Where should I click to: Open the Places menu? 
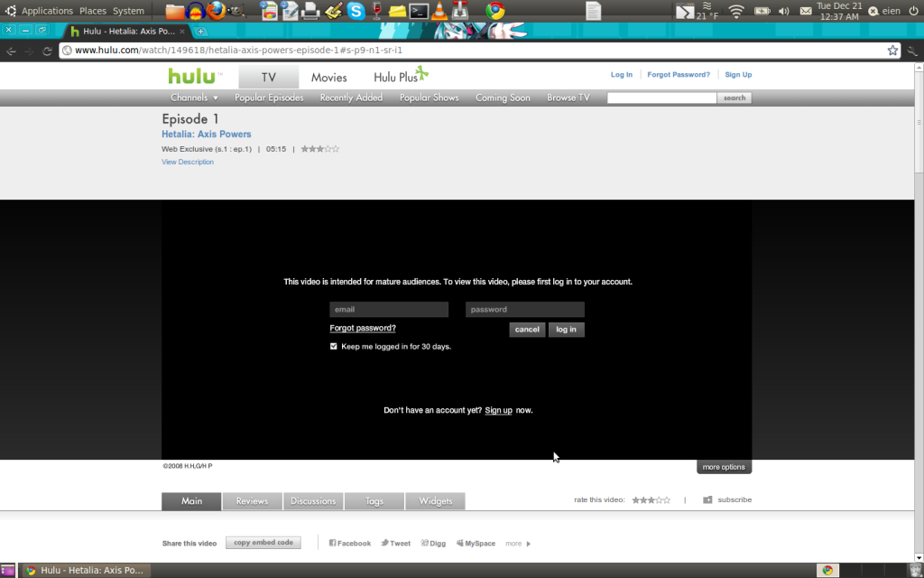pos(93,11)
